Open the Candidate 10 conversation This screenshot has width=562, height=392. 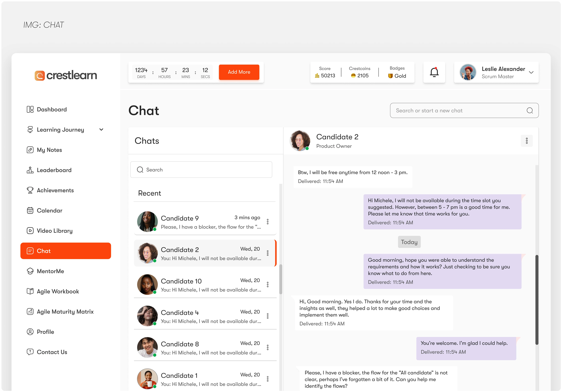205,285
